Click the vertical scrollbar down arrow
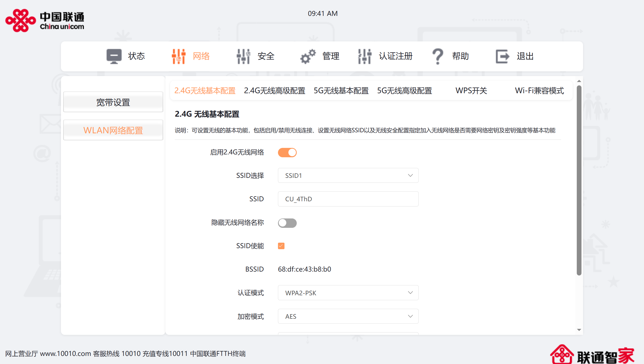Screen dimensions: 644x364 point(579,330)
